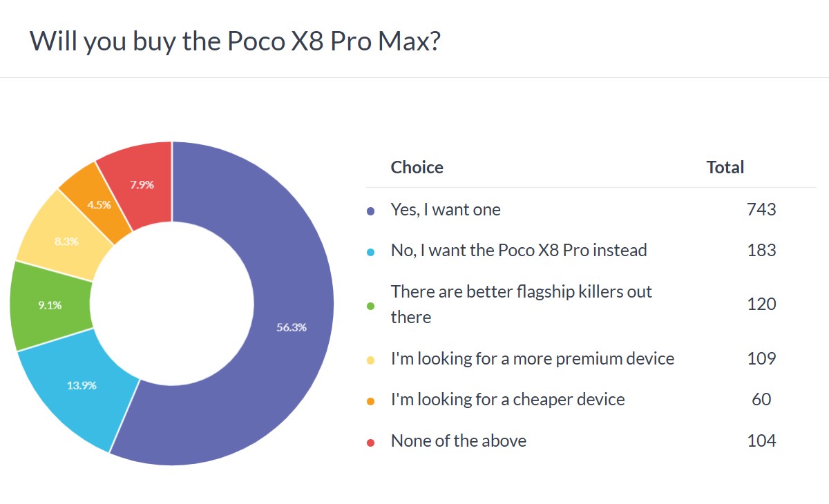This screenshot has height=504, width=829.
Task: Select 'I'm looking for a cheaper device'
Action: [508, 399]
